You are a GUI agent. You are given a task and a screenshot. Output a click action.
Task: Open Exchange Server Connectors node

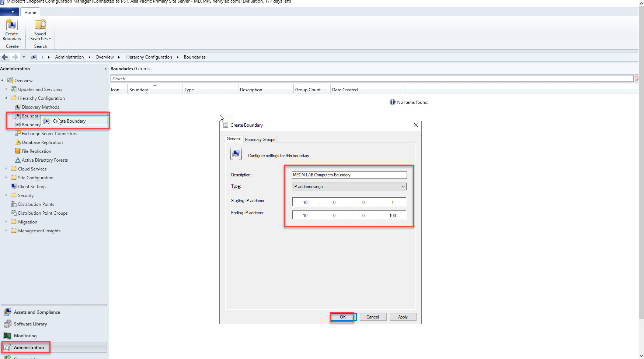click(49, 134)
